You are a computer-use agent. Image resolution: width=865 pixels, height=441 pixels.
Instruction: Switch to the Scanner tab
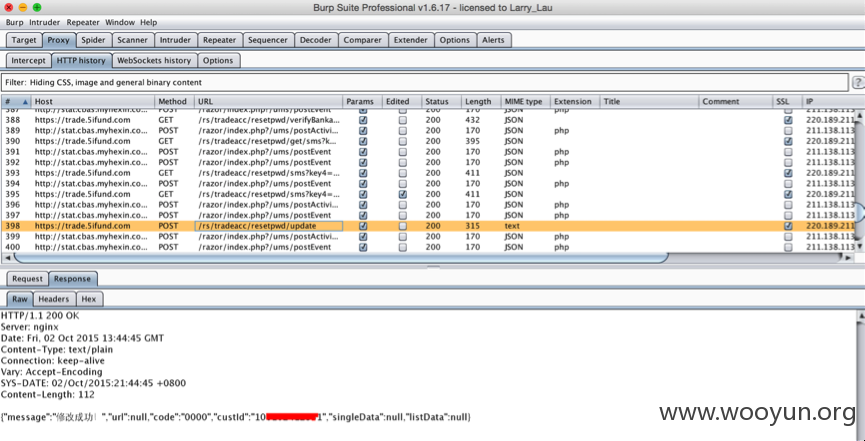coord(132,40)
